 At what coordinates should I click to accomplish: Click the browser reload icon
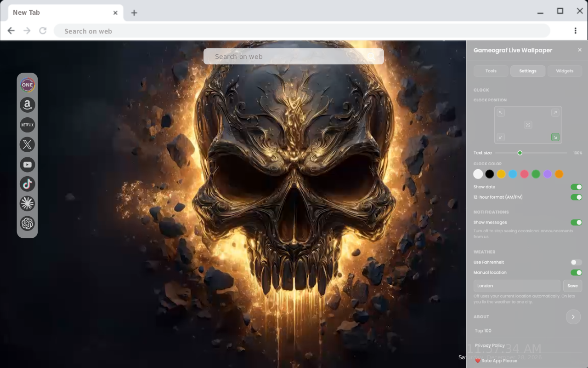(43, 31)
